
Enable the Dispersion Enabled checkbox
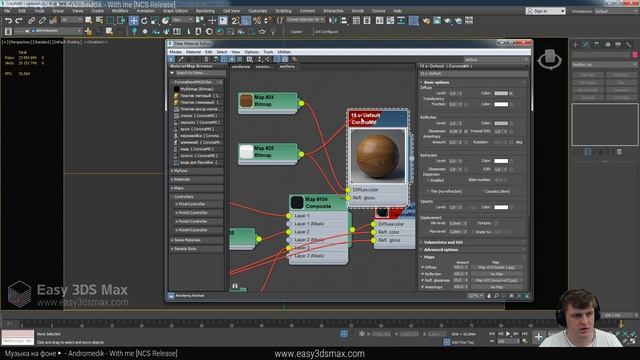point(428,180)
